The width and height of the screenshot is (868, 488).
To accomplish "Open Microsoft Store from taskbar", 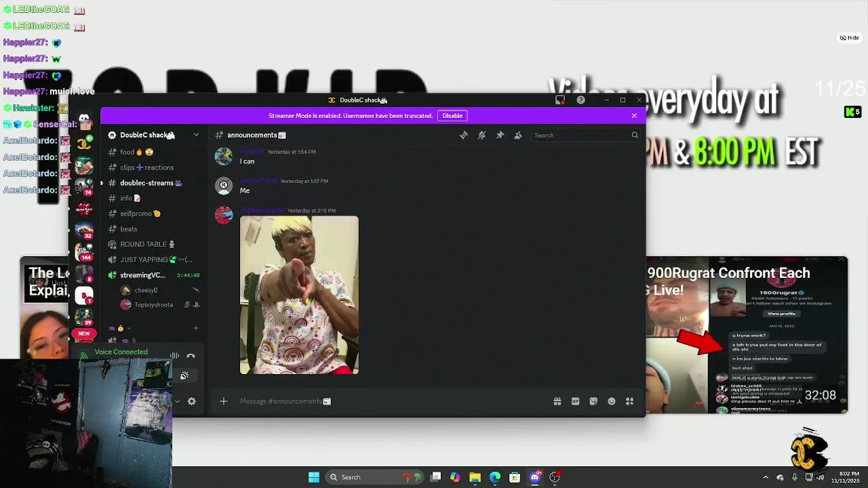I will pos(515,477).
